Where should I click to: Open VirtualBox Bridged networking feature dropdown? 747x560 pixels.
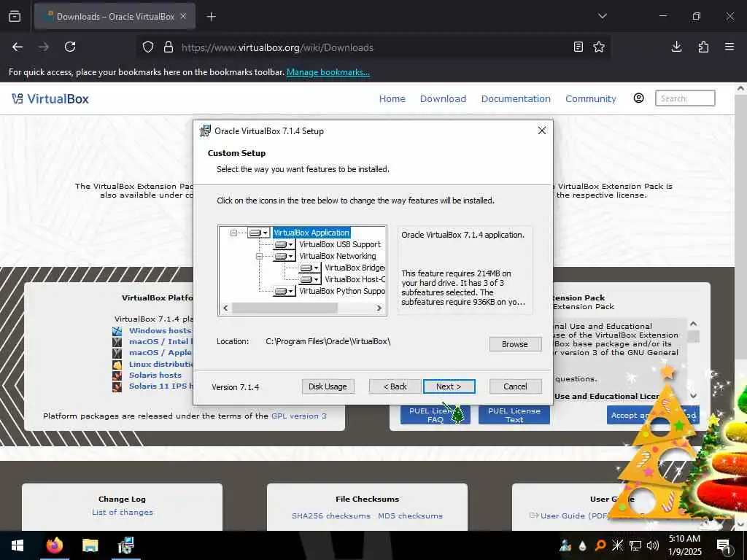coord(309,268)
